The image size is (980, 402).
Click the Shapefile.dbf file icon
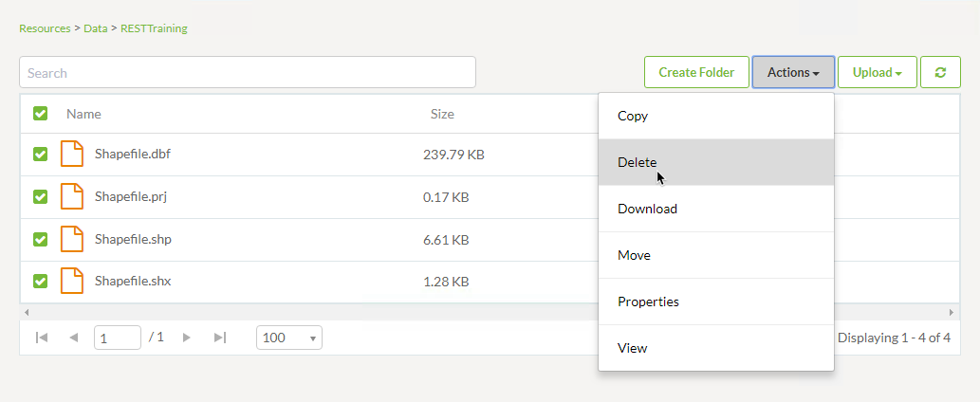pyautogui.click(x=72, y=154)
